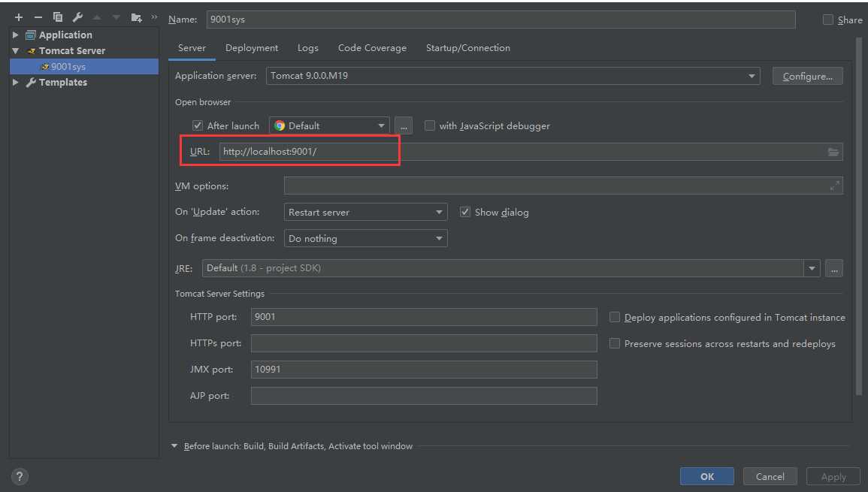The width and height of the screenshot is (868, 492).
Task: Click the Copy Configuration icon
Action: click(x=58, y=17)
